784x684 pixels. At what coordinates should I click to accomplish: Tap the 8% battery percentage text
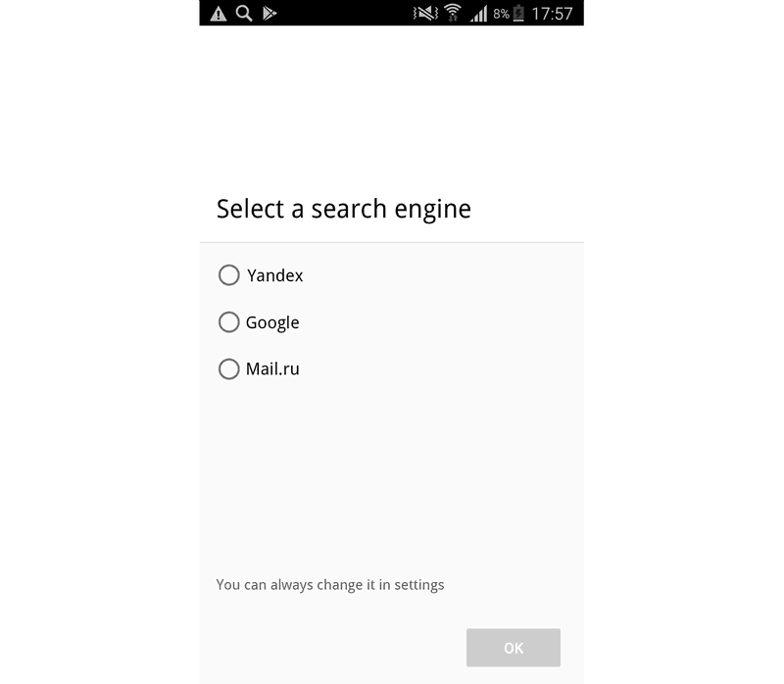tap(501, 14)
